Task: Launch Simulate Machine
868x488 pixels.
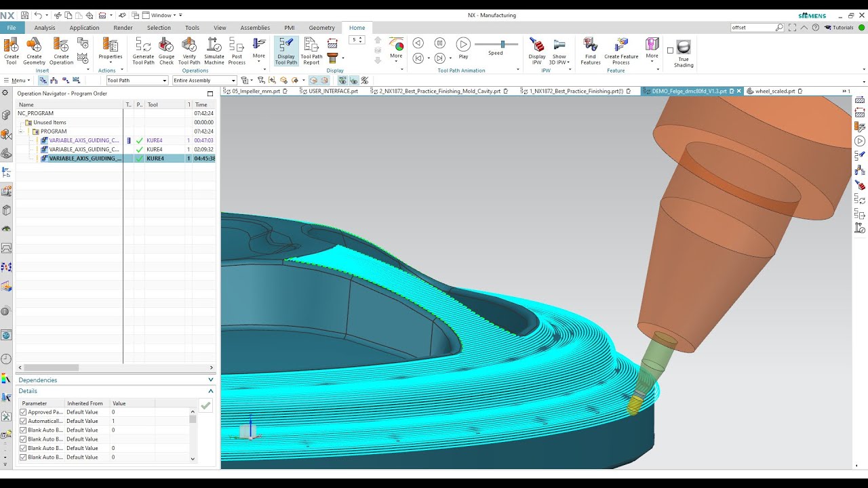Action: (x=214, y=51)
